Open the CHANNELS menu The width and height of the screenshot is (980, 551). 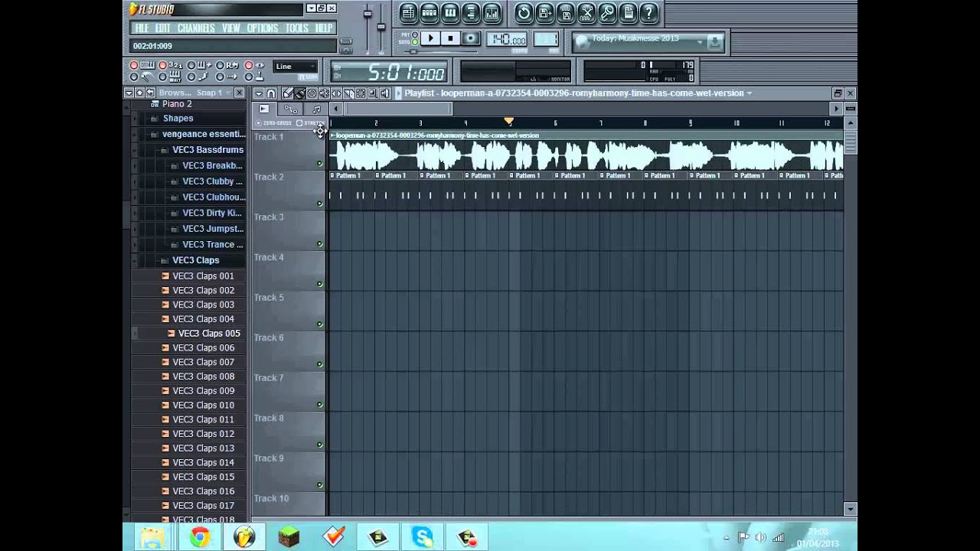pyautogui.click(x=196, y=28)
